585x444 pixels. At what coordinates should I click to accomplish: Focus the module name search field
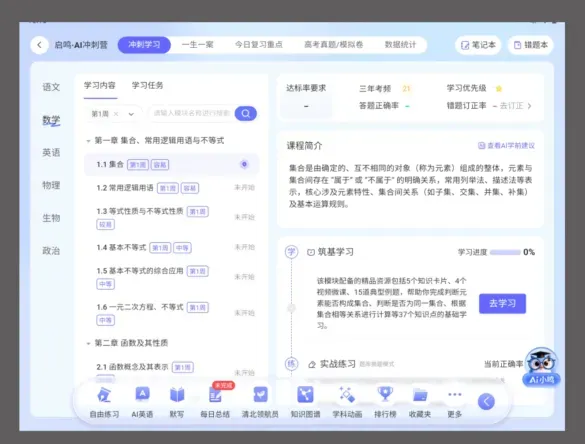click(x=192, y=113)
